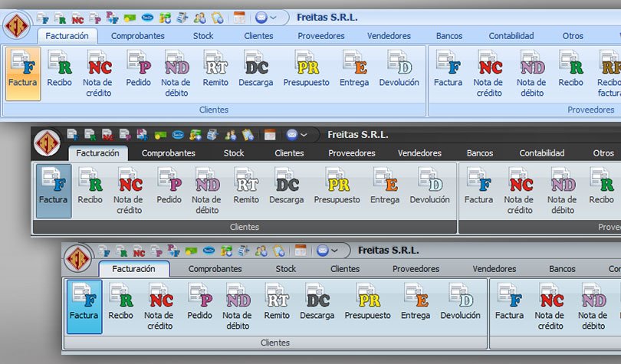Switch to Proveedores tab in the dark-theme window
This screenshot has height=364, width=621.
[352, 153]
